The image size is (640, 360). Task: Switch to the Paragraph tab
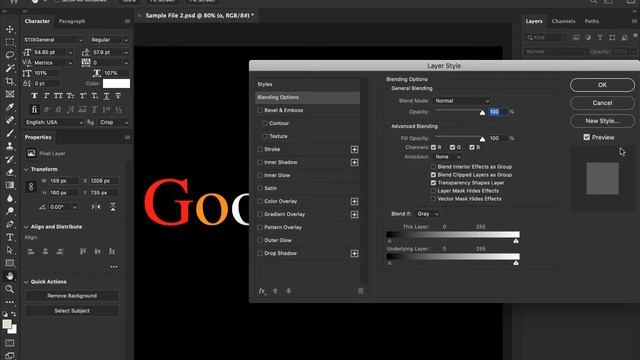point(72,21)
